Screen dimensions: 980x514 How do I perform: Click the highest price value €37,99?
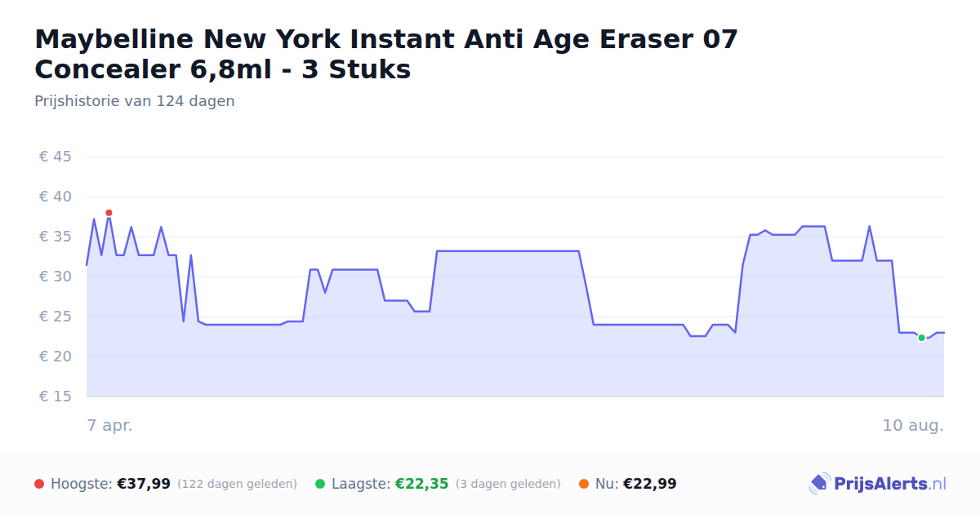click(144, 484)
